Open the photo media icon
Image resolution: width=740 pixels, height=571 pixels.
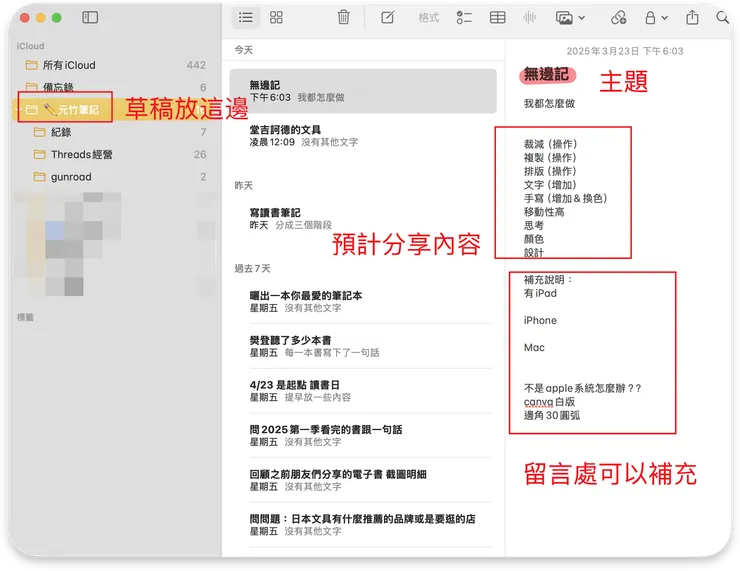564,18
